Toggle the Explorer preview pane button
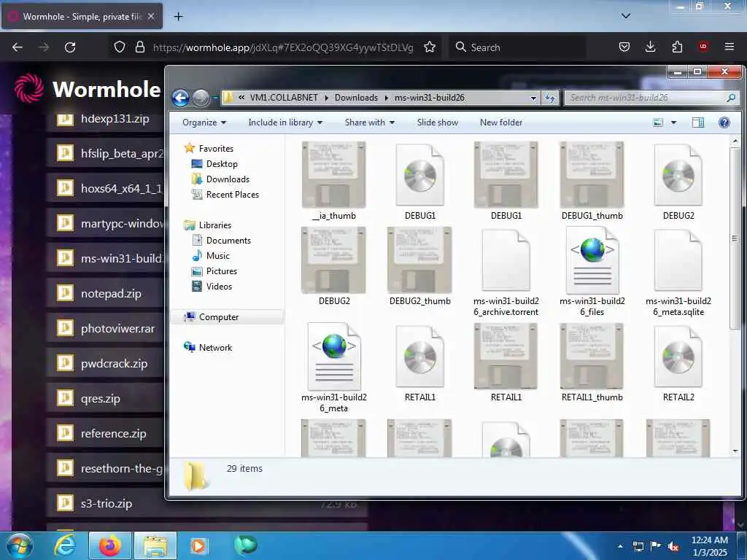747x560 pixels. pyautogui.click(x=698, y=122)
